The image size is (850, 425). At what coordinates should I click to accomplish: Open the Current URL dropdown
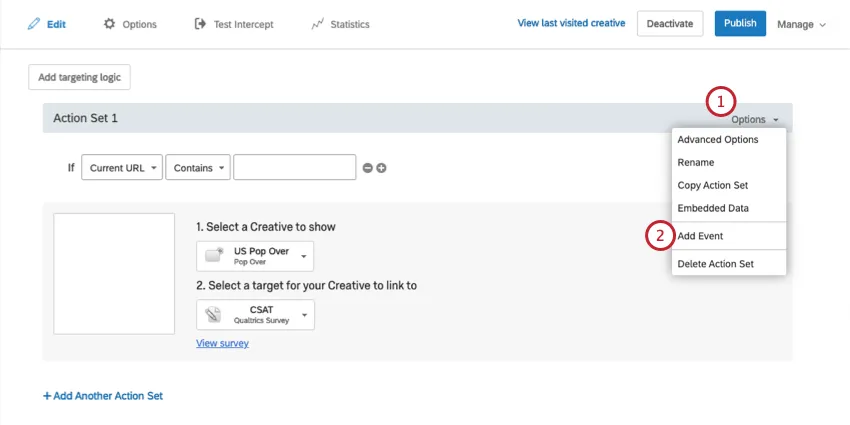[122, 168]
